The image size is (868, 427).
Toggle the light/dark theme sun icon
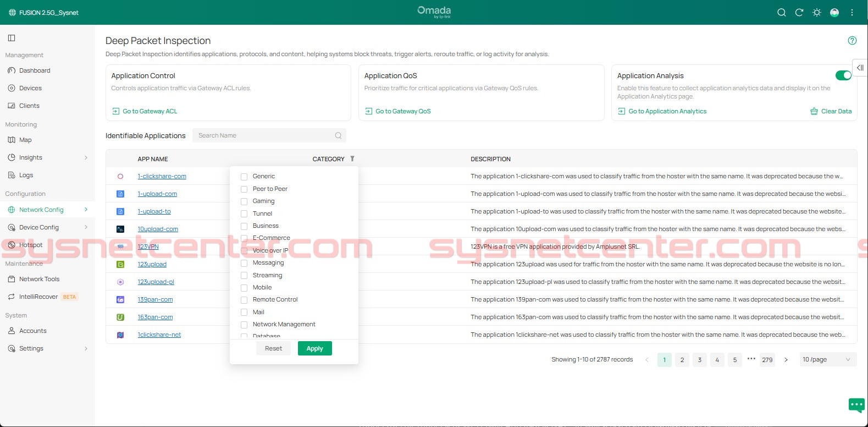(817, 13)
